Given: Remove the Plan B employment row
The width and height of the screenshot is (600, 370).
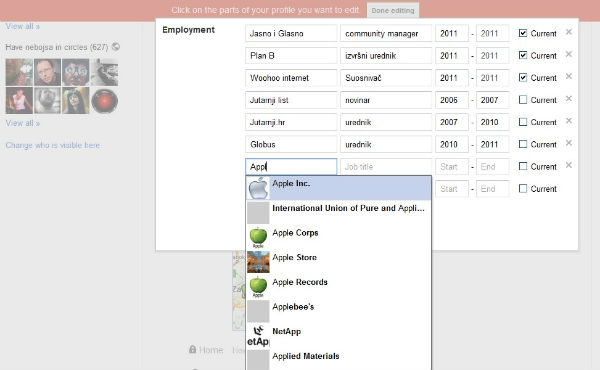Looking at the screenshot, I should pos(569,54).
